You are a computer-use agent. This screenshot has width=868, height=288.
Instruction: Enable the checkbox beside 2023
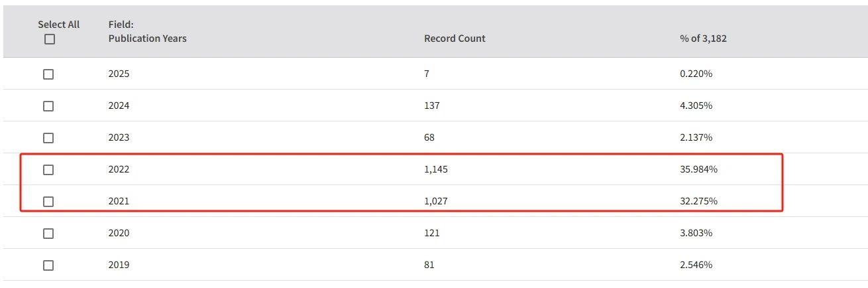(48, 138)
